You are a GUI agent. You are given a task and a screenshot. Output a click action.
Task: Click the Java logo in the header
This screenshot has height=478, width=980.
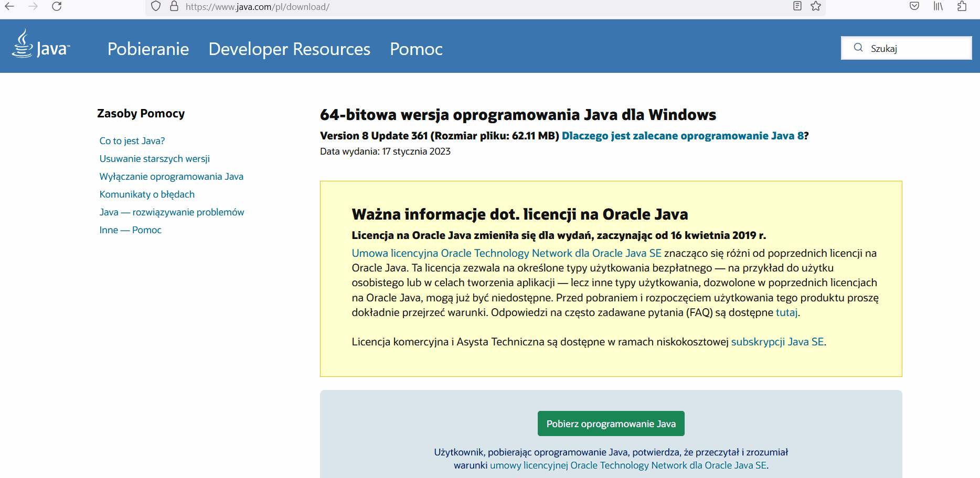pyautogui.click(x=41, y=46)
